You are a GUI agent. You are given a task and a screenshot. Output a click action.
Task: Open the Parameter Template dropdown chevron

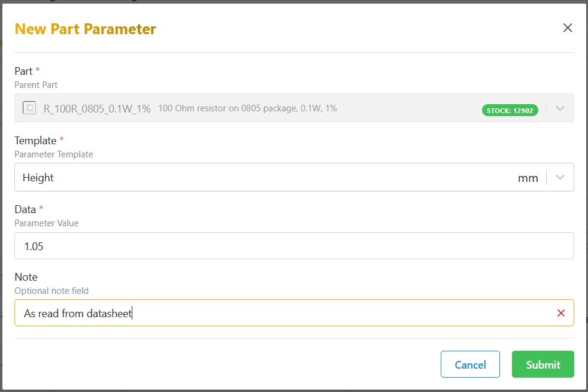(x=560, y=177)
